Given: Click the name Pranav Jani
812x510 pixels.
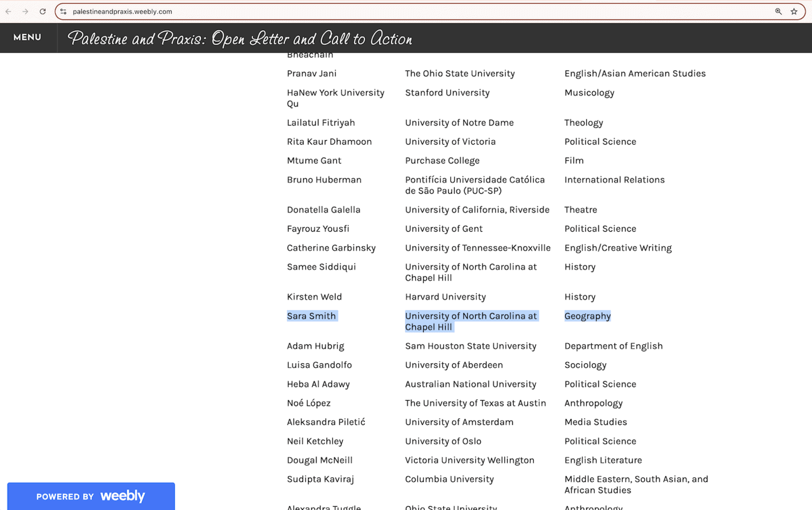Looking at the screenshot, I should click(x=311, y=73).
